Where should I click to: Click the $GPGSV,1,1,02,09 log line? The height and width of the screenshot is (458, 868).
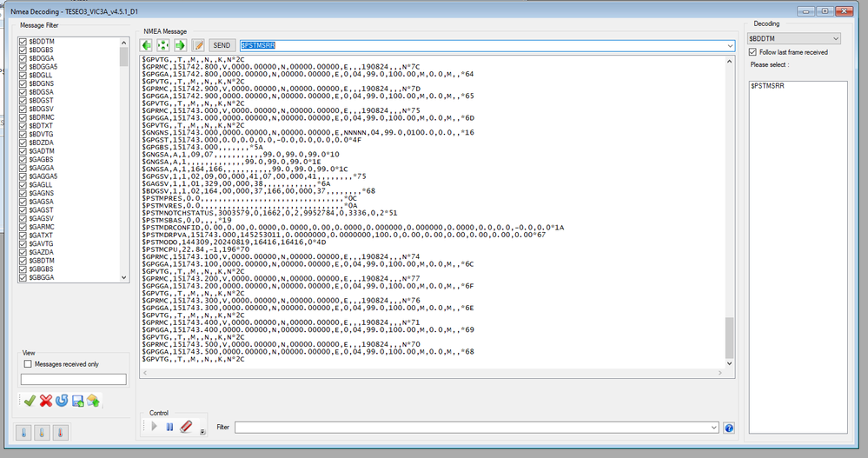click(254, 176)
